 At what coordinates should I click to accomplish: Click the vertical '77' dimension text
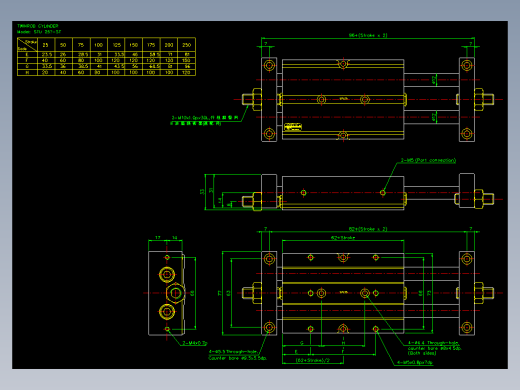219,293
